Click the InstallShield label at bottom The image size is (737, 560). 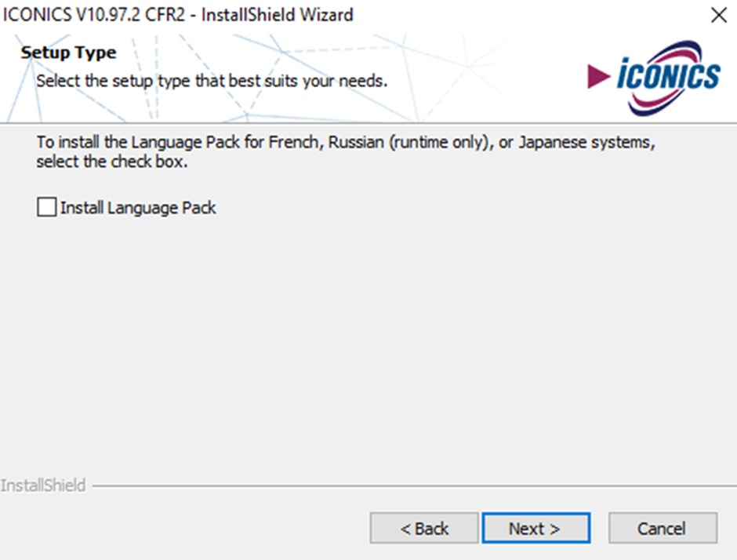(43, 485)
